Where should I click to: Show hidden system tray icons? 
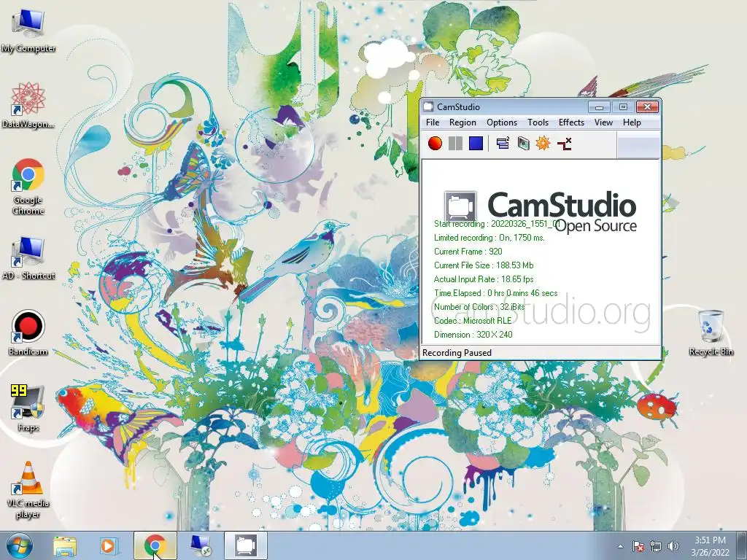pyautogui.click(x=620, y=546)
